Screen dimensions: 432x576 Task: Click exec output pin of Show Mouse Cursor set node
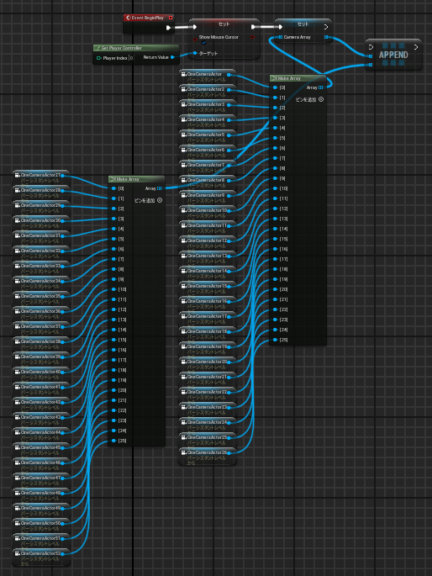tap(253, 27)
